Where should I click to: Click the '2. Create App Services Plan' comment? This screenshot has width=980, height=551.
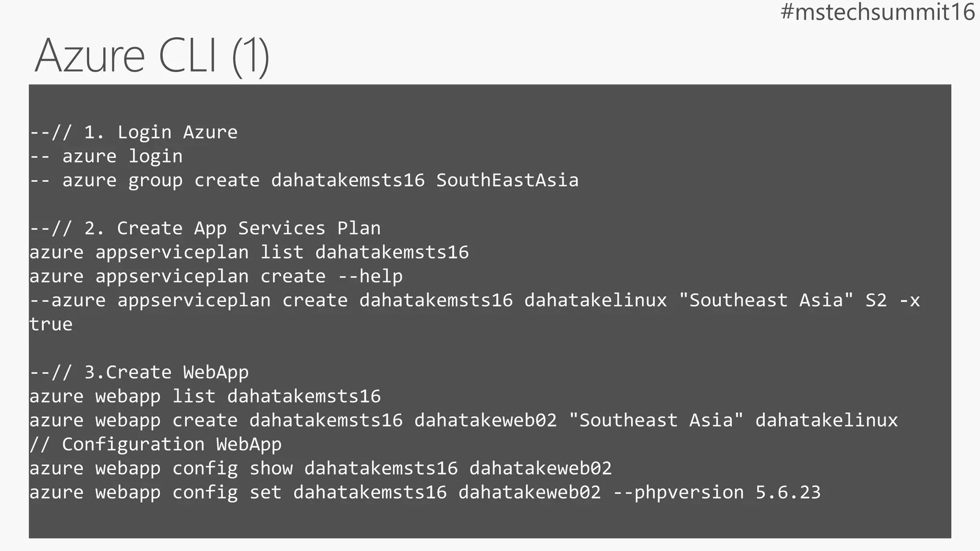[205, 228]
